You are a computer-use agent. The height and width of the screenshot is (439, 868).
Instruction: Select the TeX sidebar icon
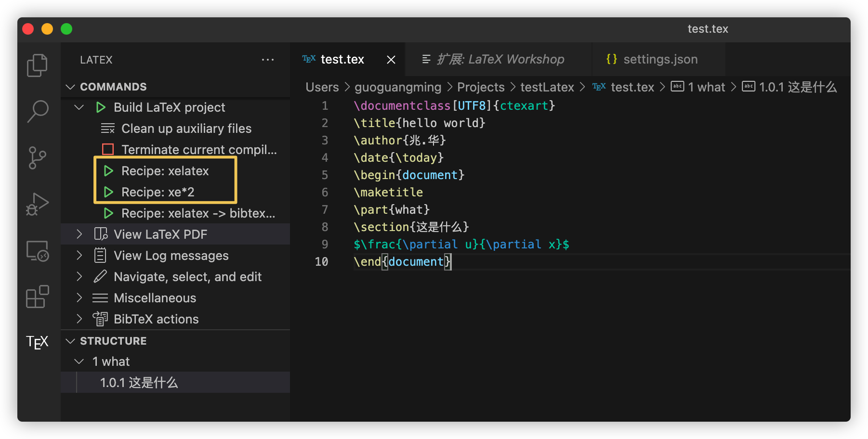coord(37,342)
